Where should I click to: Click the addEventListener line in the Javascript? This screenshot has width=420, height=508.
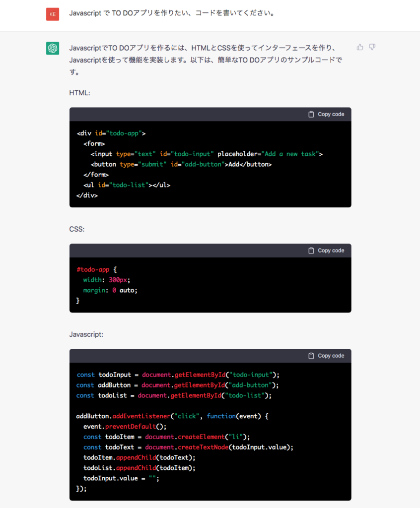pyautogui.click(x=172, y=416)
